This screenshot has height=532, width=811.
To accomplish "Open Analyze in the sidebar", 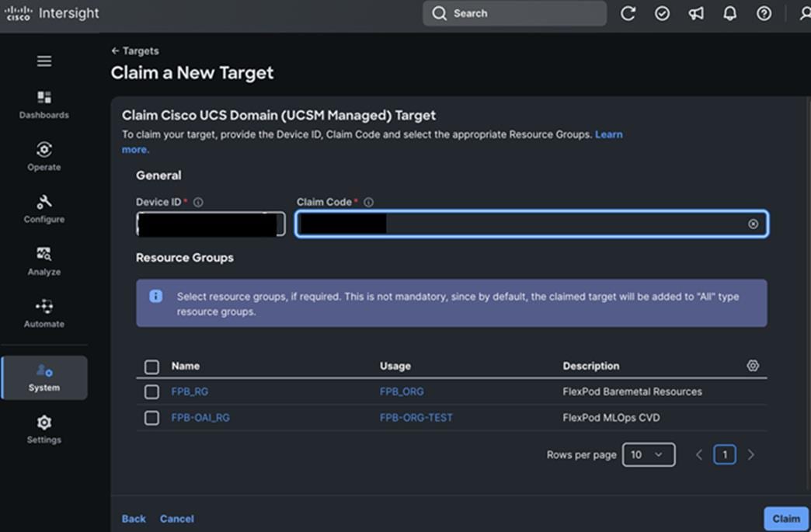I will [x=44, y=261].
